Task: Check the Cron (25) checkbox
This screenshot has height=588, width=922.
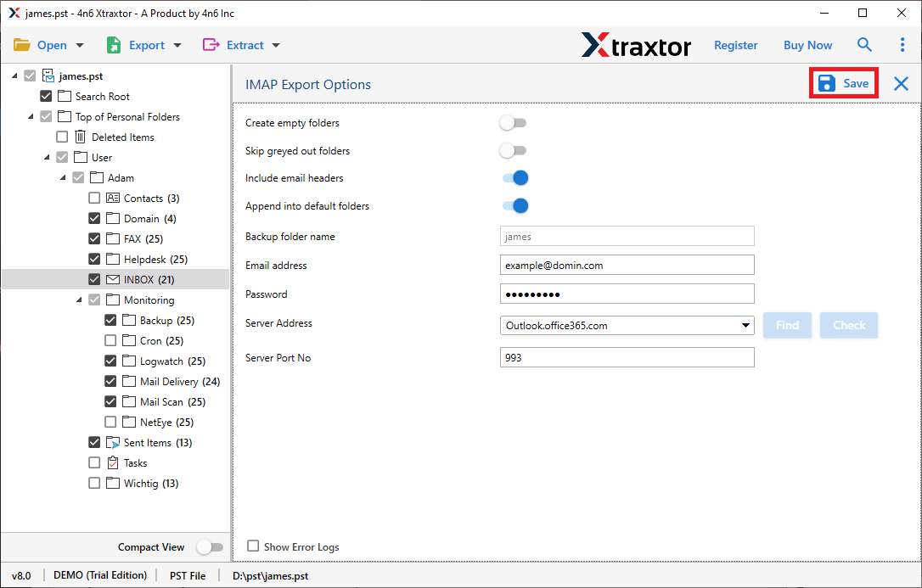Action: (110, 341)
